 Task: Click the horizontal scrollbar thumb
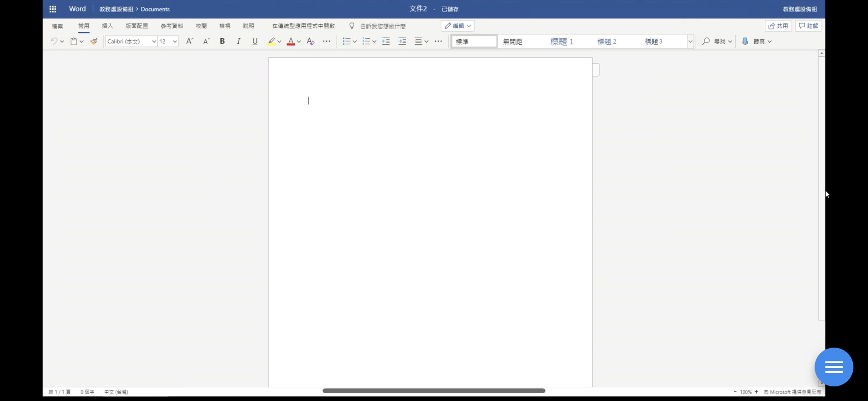(x=434, y=391)
